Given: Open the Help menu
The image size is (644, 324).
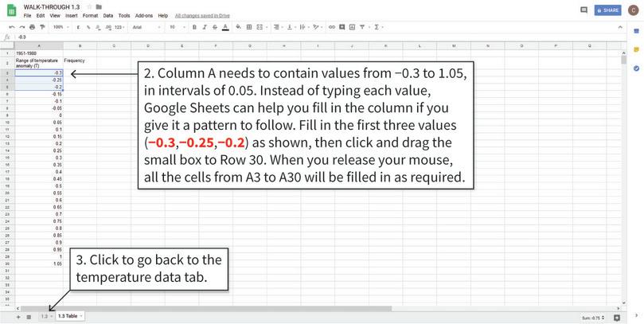Looking at the screenshot, I should (163, 16).
